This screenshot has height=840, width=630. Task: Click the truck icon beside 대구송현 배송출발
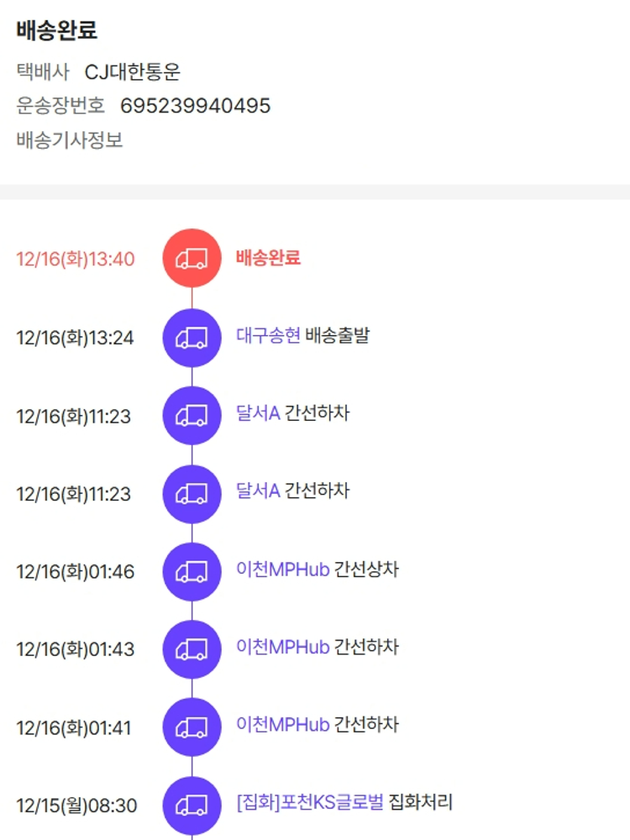tap(192, 338)
